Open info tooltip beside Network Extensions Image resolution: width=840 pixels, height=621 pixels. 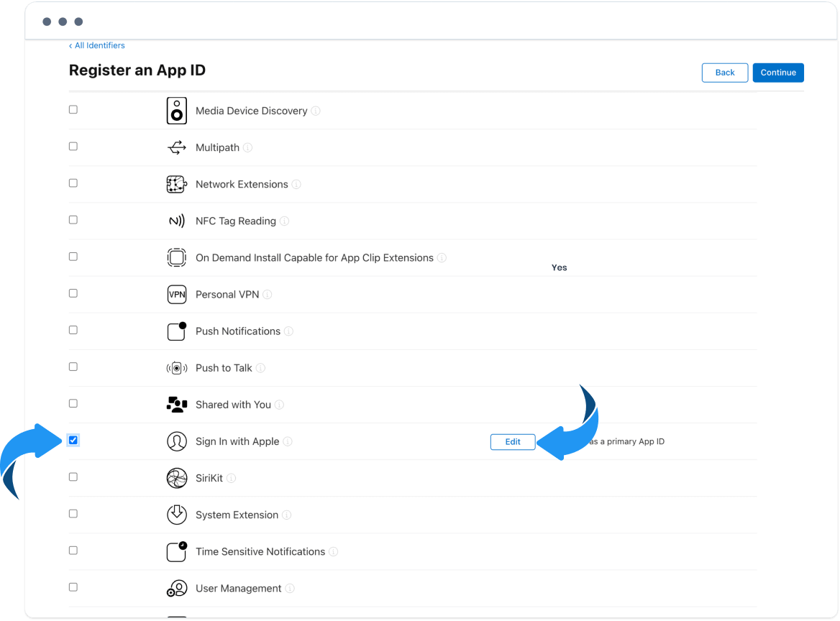tap(296, 184)
